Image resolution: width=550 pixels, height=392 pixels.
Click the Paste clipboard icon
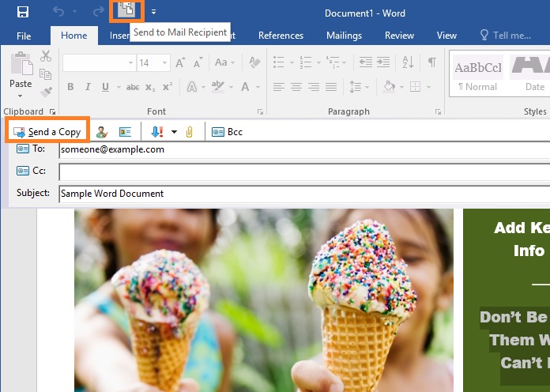point(21,65)
